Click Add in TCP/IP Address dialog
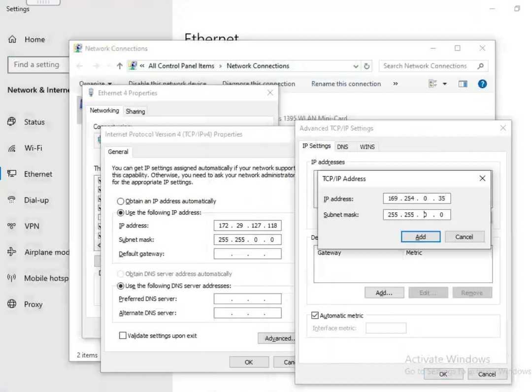The width and height of the screenshot is (532, 392). click(x=420, y=237)
